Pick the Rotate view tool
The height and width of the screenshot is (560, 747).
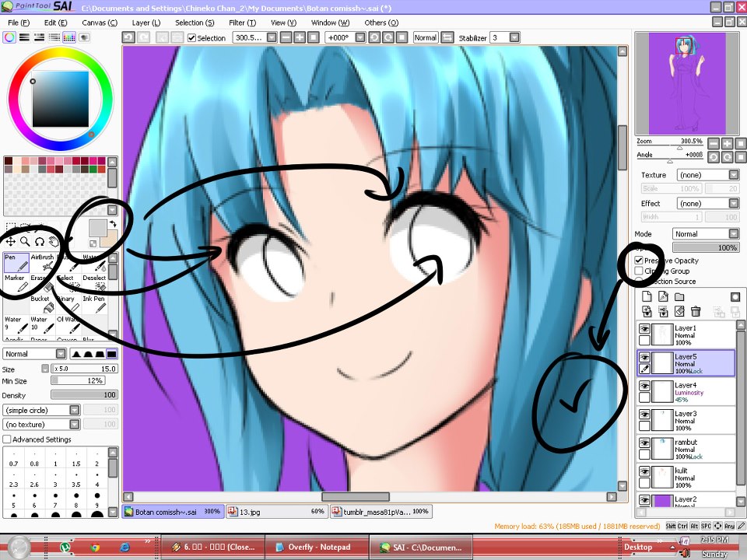39,242
